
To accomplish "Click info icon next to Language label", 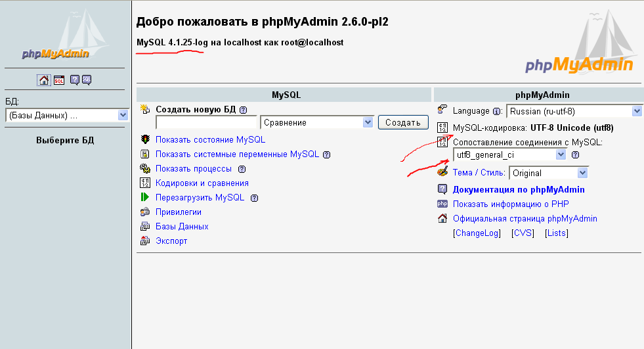I will [496, 111].
